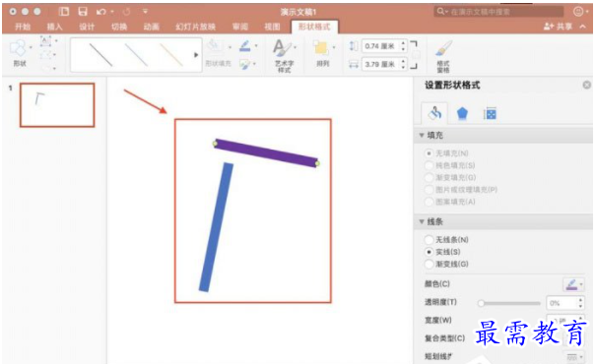Open the 形状 shapes dropdown arrow
Viewport: 595px width, 364px height.
[x=32, y=48]
